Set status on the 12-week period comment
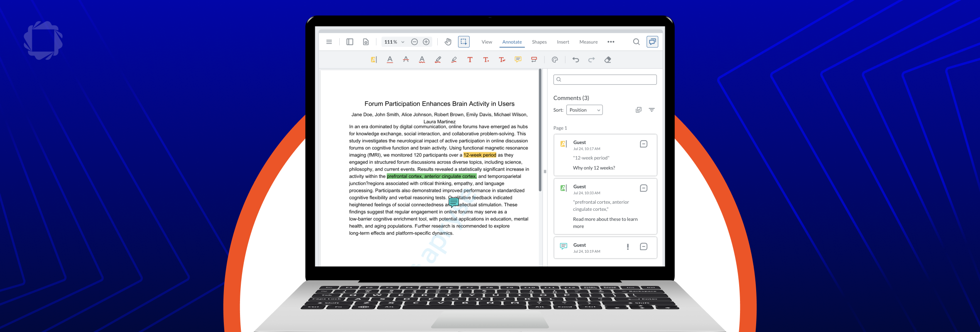The height and width of the screenshot is (332, 980). click(x=644, y=144)
